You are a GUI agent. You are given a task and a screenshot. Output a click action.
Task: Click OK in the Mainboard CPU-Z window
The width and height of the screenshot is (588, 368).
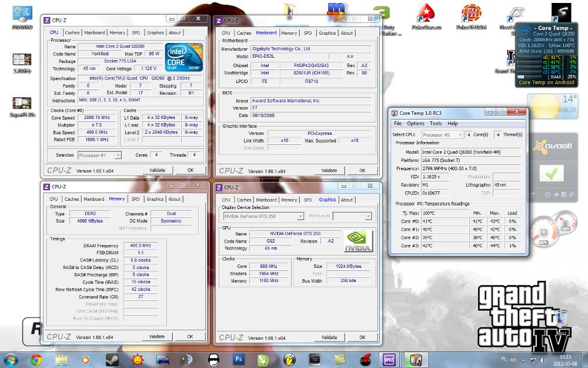coord(362,171)
